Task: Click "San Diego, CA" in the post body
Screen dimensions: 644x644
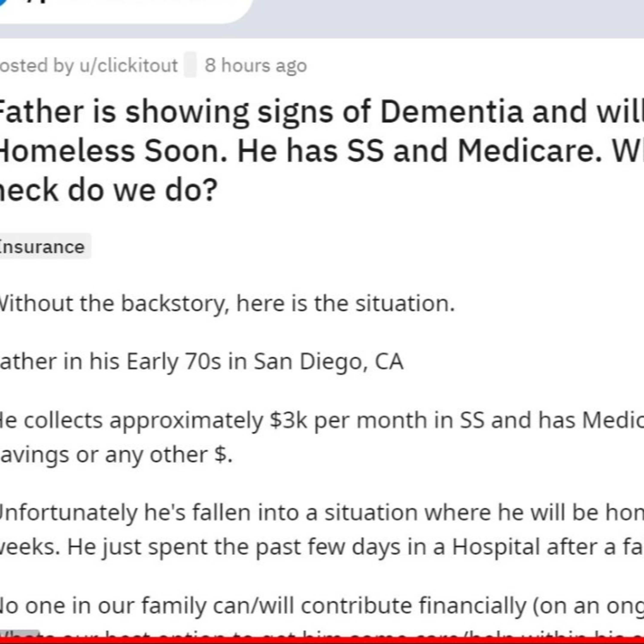Action: (x=328, y=362)
